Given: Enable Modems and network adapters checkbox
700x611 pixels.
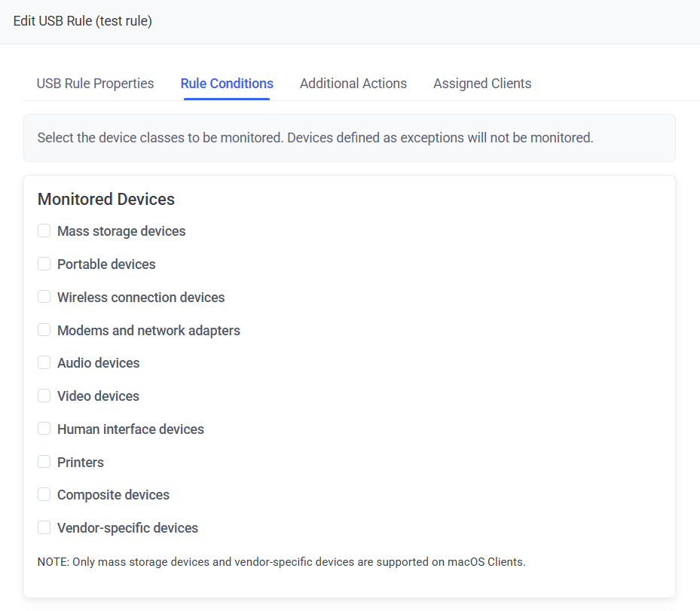Looking at the screenshot, I should click(x=44, y=330).
